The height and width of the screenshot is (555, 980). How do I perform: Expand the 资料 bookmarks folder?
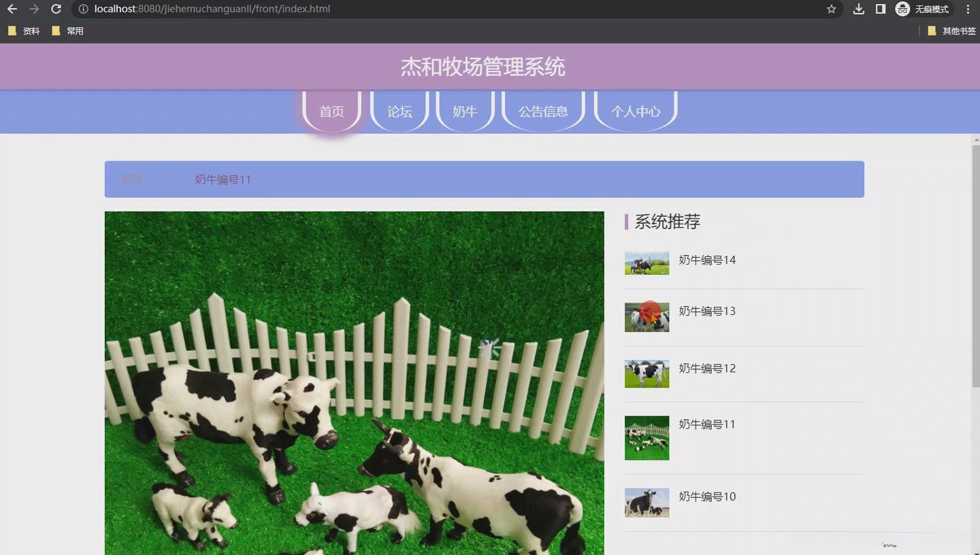coord(24,30)
